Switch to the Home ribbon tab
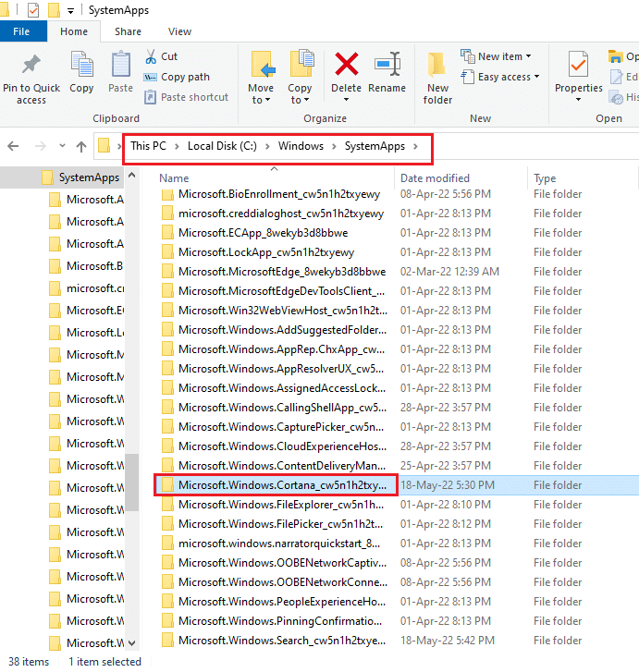Screen dimensions: 639x672 click(74, 31)
